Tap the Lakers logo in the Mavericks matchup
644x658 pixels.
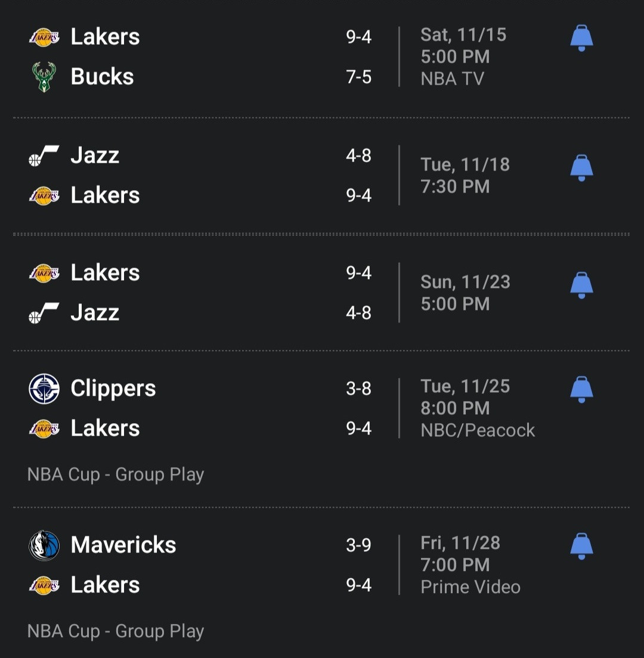pos(44,585)
